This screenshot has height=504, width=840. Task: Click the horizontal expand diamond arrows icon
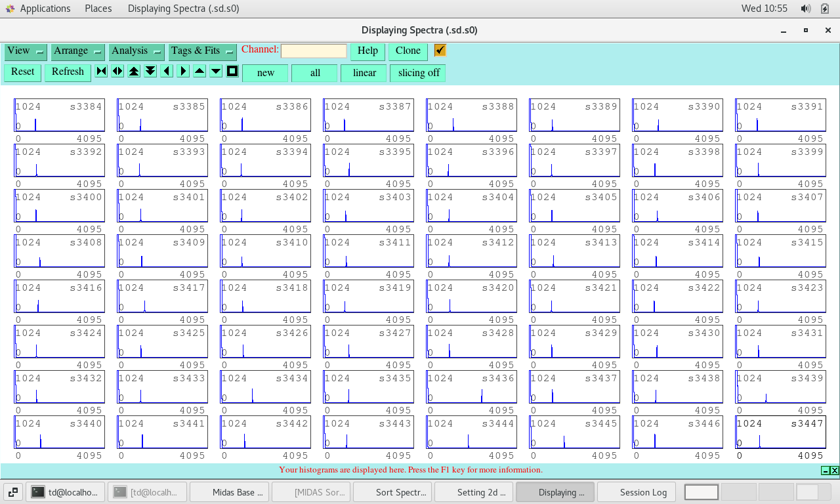(117, 72)
